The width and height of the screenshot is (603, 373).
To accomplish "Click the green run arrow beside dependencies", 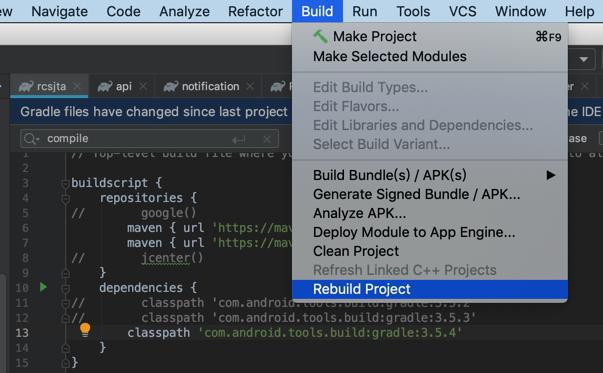I will (x=43, y=287).
